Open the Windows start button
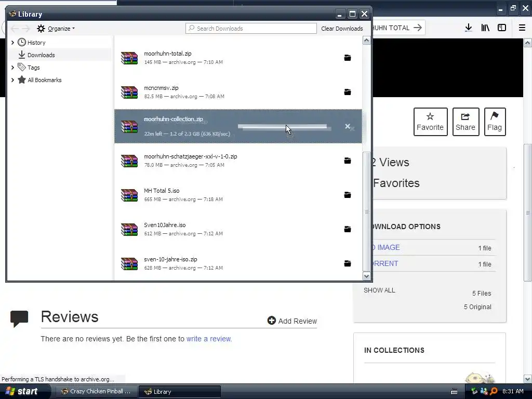The width and height of the screenshot is (532, 399). (x=25, y=391)
